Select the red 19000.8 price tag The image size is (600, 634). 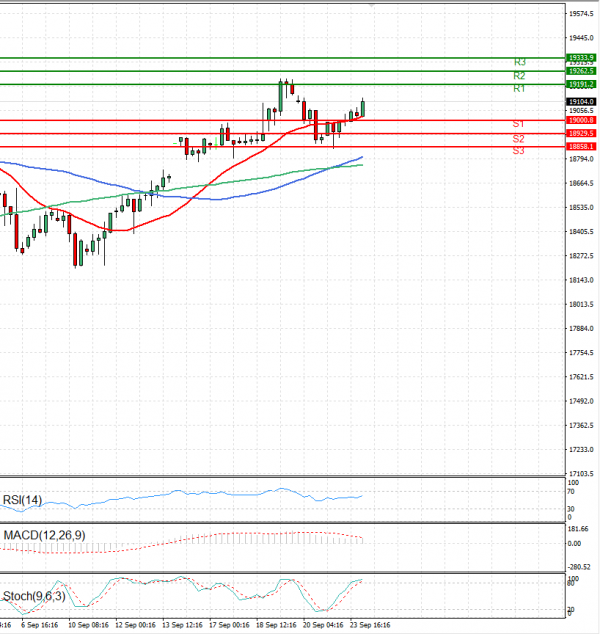pyautogui.click(x=581, y=120)
